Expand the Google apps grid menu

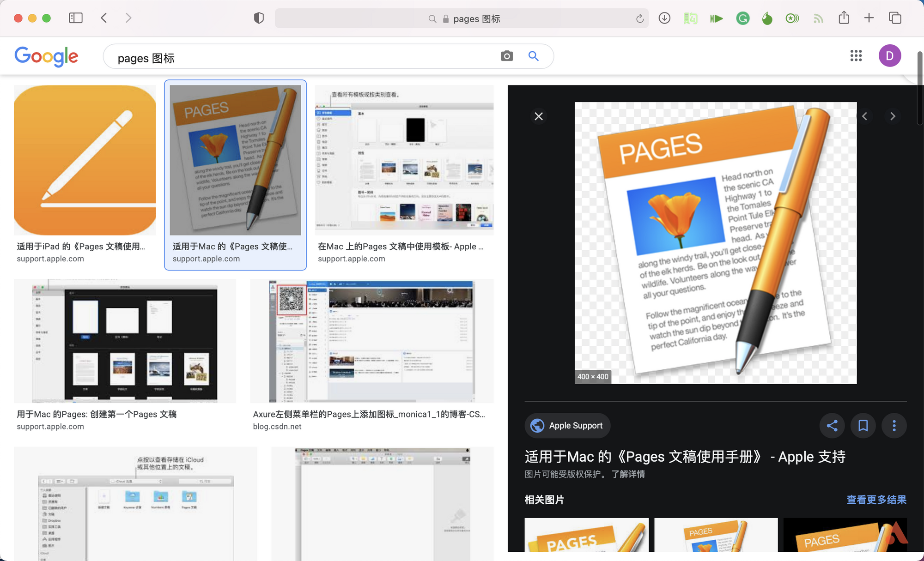click(856, 55)
